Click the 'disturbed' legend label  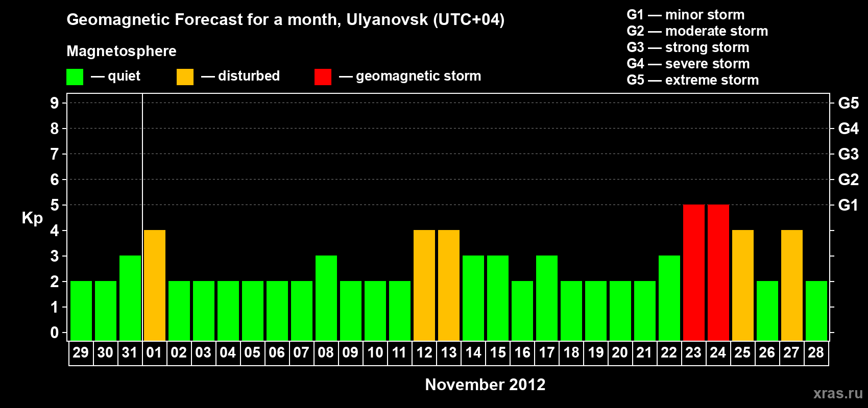point(249,76)
